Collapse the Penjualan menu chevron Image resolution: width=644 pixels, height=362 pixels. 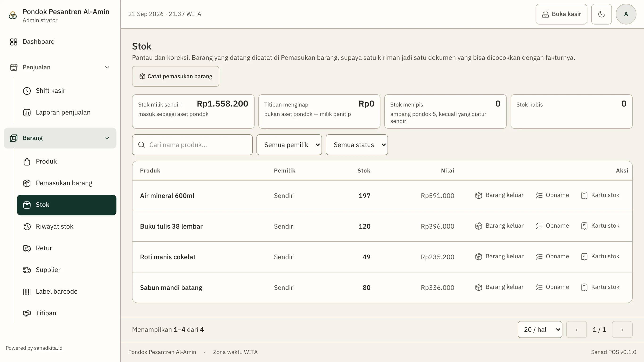pos(107,67)
